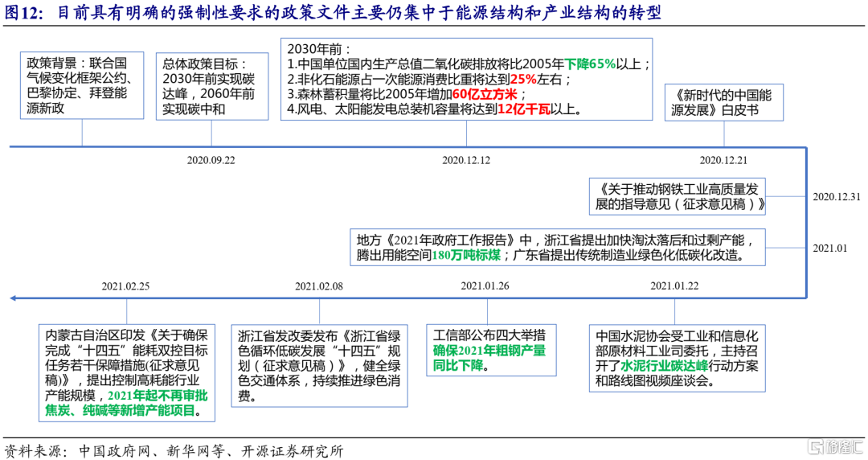Click the 2021.02.25 date label

(x=125, y=285)
